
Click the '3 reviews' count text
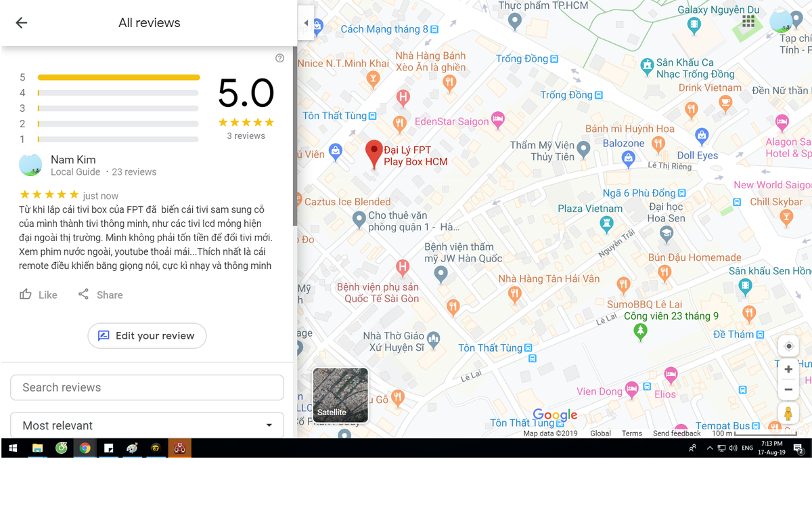click(x=246, y=135)
